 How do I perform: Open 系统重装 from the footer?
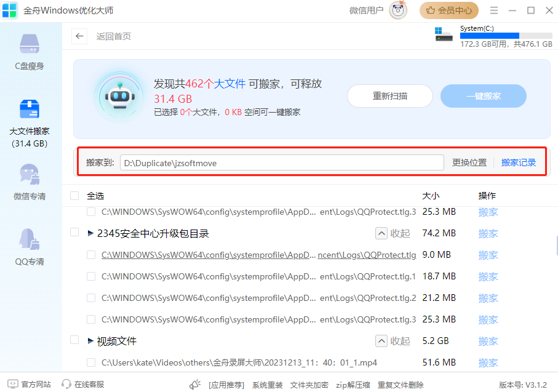tap(267, 385)
